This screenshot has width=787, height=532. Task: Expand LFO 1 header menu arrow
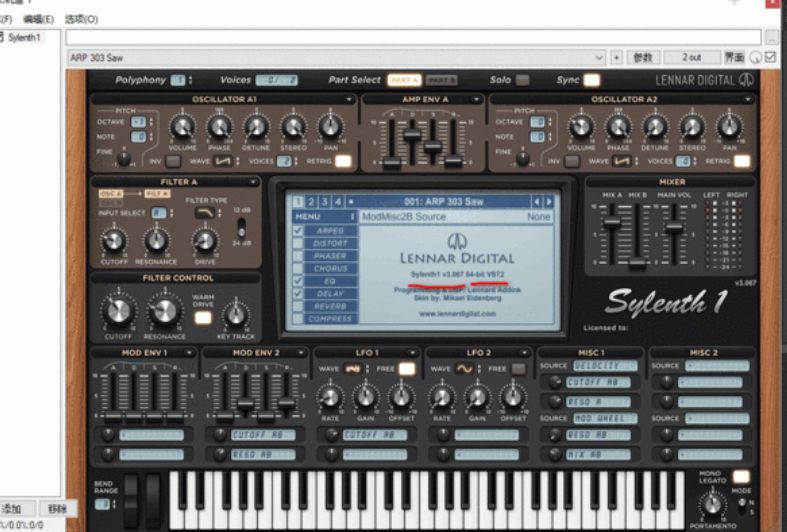coord(412,353)
